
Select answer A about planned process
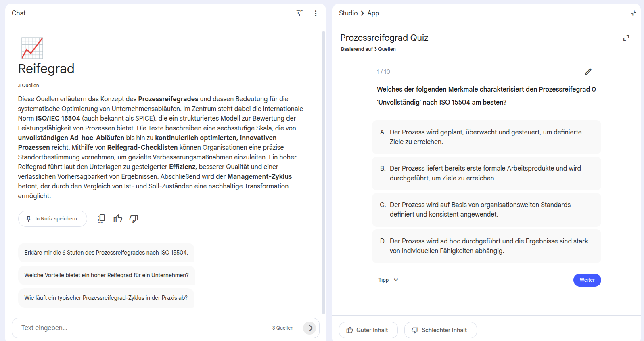(486, 137)
